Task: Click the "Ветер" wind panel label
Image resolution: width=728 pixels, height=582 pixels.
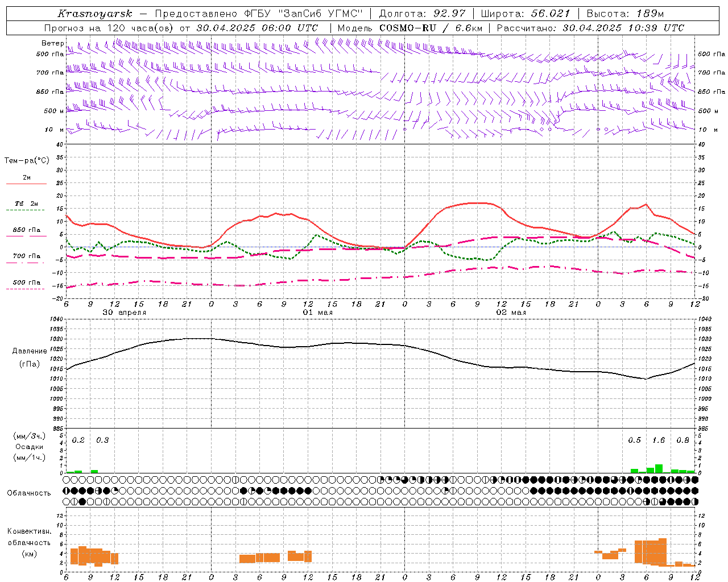Action: [53, 43]
